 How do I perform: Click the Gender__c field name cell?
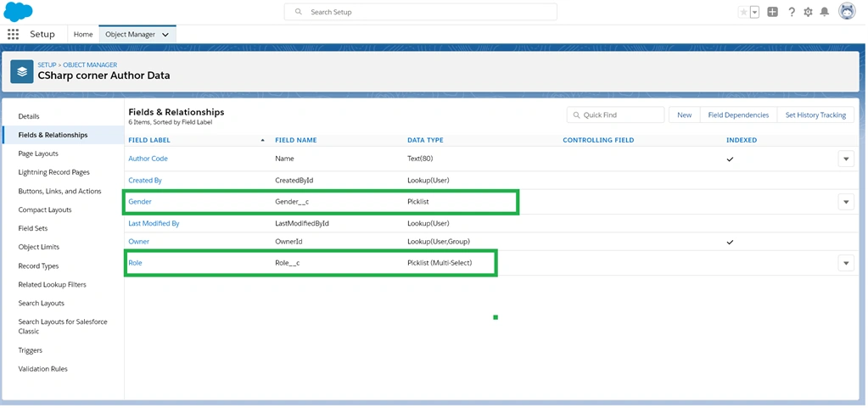pyautogui.click(x=292, y=202)
